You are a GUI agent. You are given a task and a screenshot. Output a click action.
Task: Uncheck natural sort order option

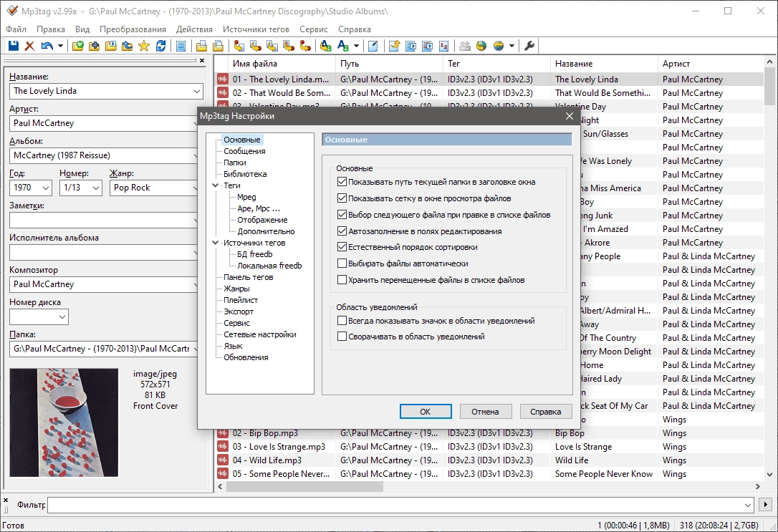[x=342, y=247]
